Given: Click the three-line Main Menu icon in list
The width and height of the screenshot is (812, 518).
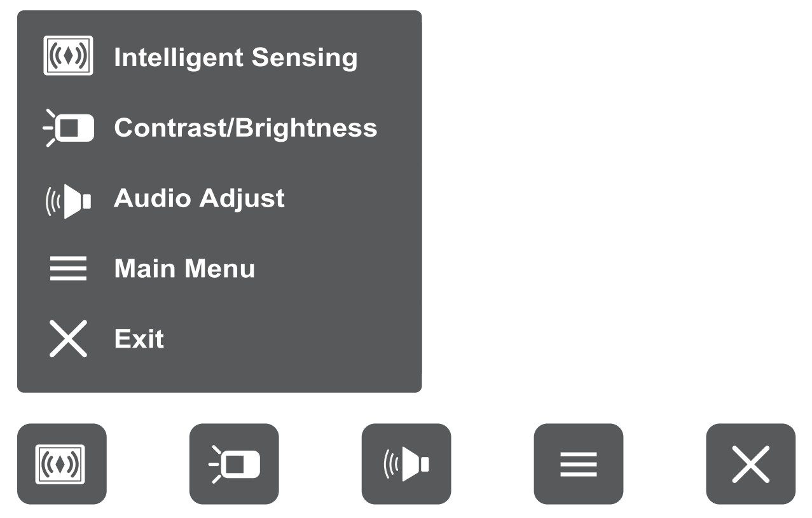Looking at the screenshot, I should 68,269.
